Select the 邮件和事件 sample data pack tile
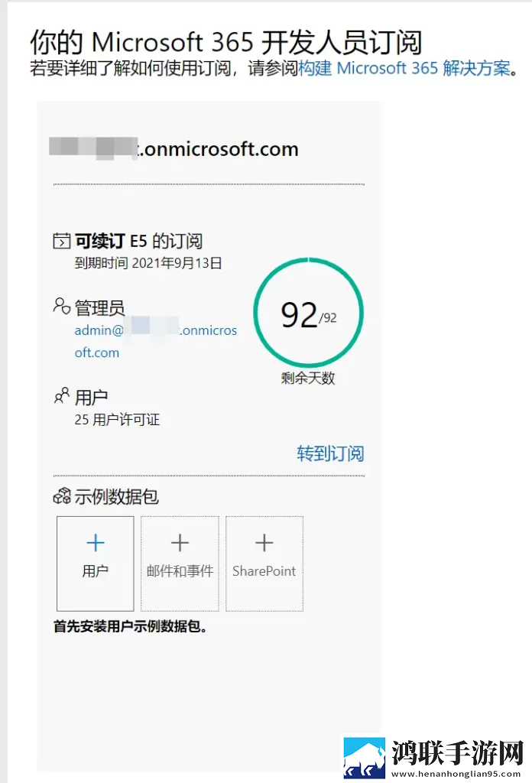The image size is (532, 783). [x=180, y=564]
